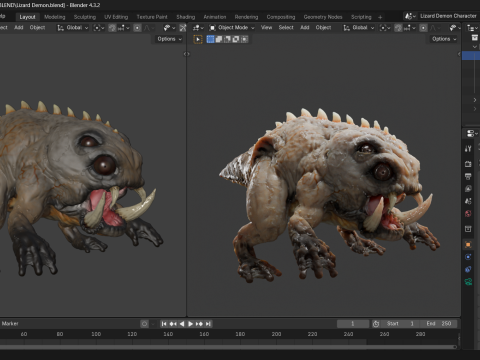Switch to the Texture Paint workspace tab
Image resolution: width=480 pixels, height=360 pixels.
coord(152,17)
